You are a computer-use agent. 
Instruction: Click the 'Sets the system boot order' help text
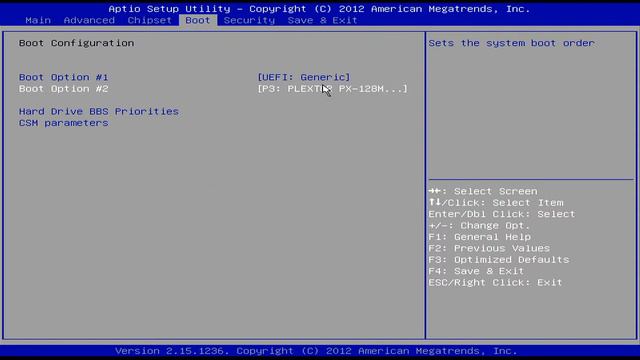(x=511, y=43)
